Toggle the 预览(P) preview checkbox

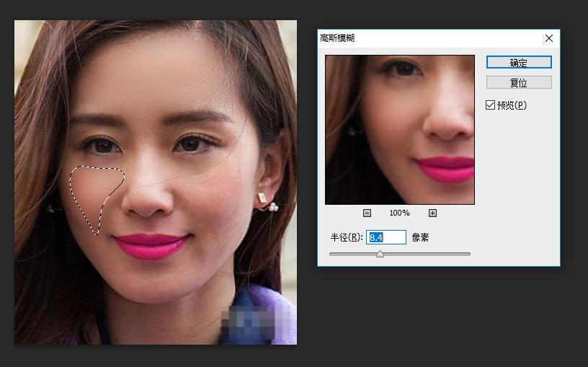(490, 105)
